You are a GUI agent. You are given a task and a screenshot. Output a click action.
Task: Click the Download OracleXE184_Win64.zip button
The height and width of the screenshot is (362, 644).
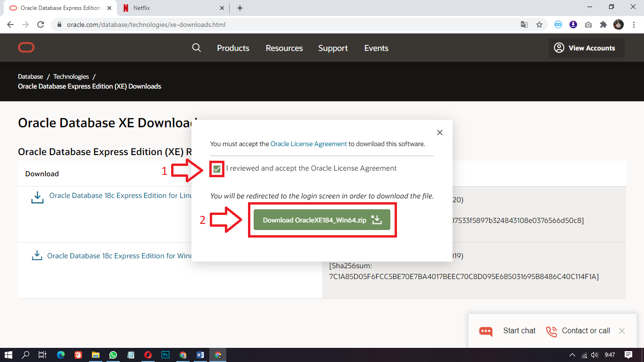click(322, 219)
